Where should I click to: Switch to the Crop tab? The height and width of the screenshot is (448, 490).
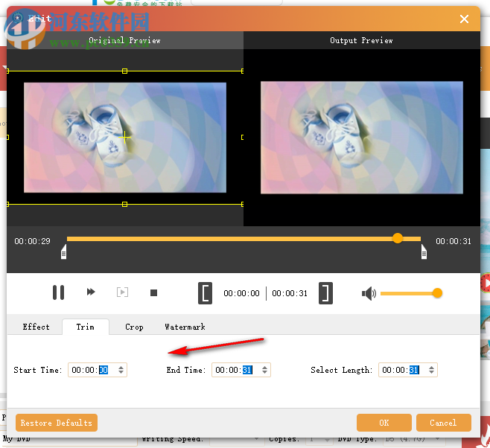pyautogui.click(x=134, y=327)
